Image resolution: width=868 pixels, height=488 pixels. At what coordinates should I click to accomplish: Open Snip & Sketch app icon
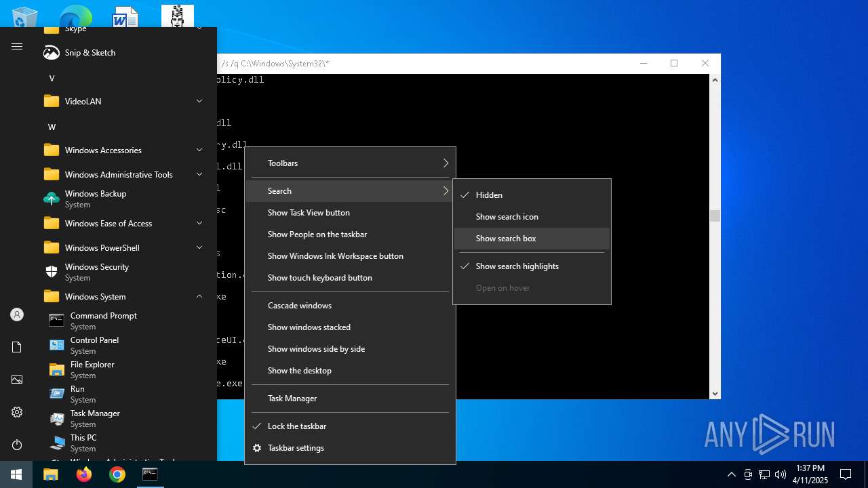(x=52, y=53)
